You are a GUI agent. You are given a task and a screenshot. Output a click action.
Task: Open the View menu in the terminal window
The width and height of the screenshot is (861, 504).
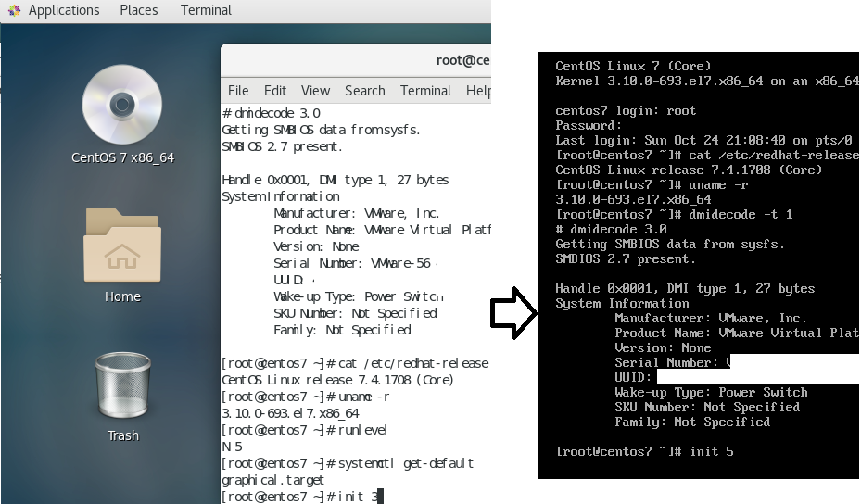click(315, 91)
